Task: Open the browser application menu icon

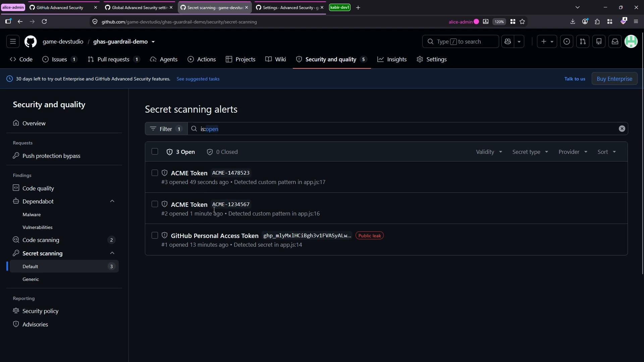Action: pyautogui.click(x=636, y=21)
